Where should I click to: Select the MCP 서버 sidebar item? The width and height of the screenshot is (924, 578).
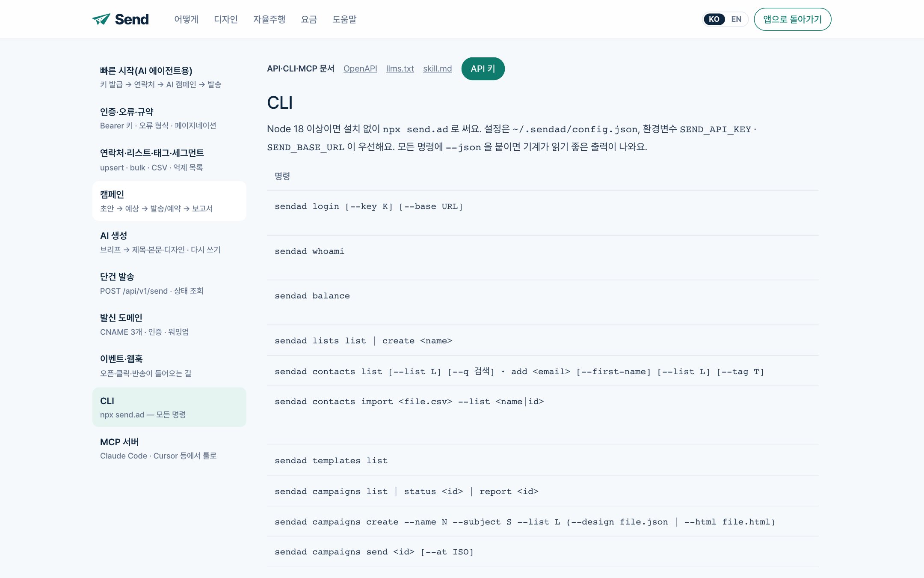(x=169, y=448)
